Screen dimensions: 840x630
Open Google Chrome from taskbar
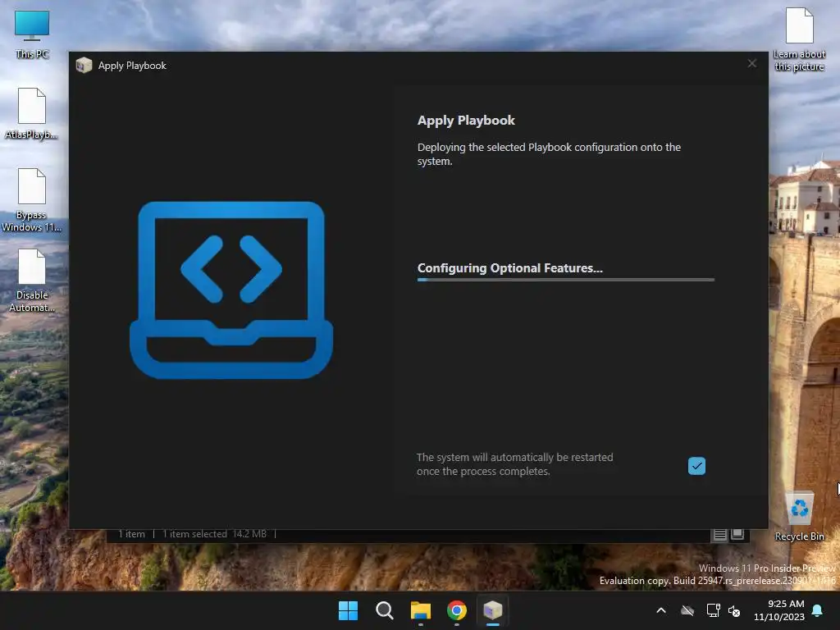point(457,610)
